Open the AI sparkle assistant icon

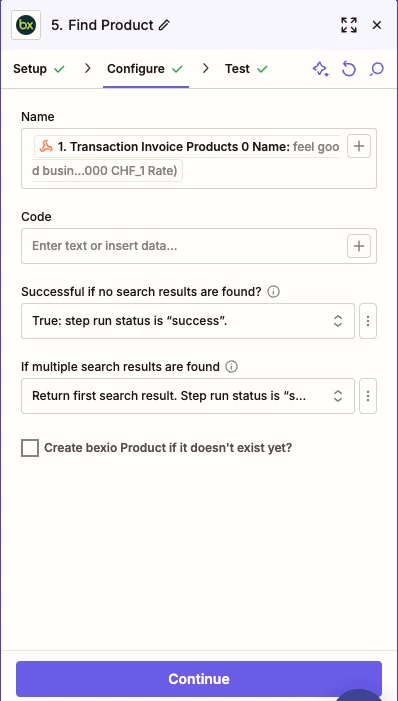[x=320, y=69]
